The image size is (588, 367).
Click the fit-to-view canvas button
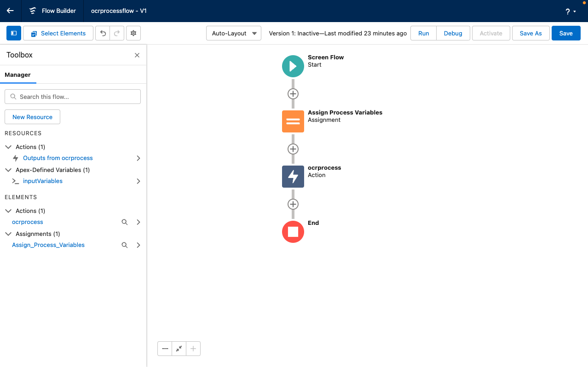[179, 349]
